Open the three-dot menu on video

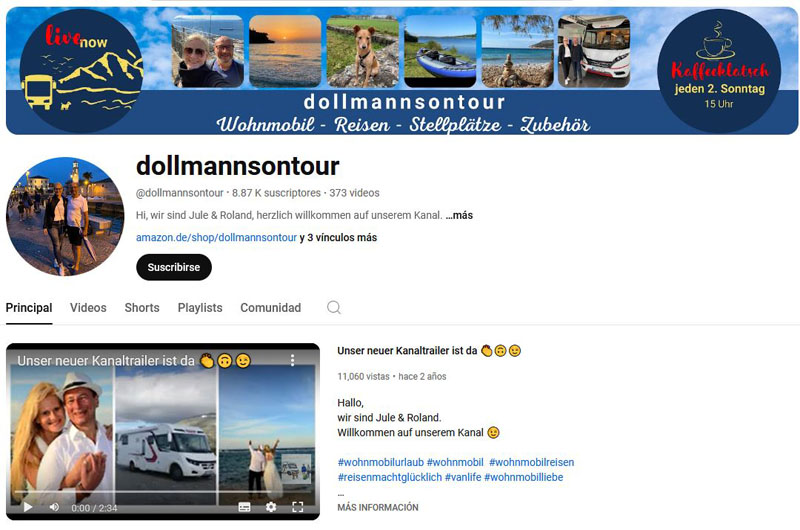pyautogui.click(x=292, y=360)
